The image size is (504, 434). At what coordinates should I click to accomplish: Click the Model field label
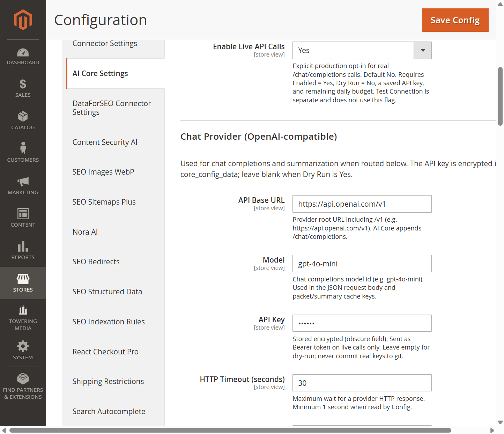[x=274, y=260]
